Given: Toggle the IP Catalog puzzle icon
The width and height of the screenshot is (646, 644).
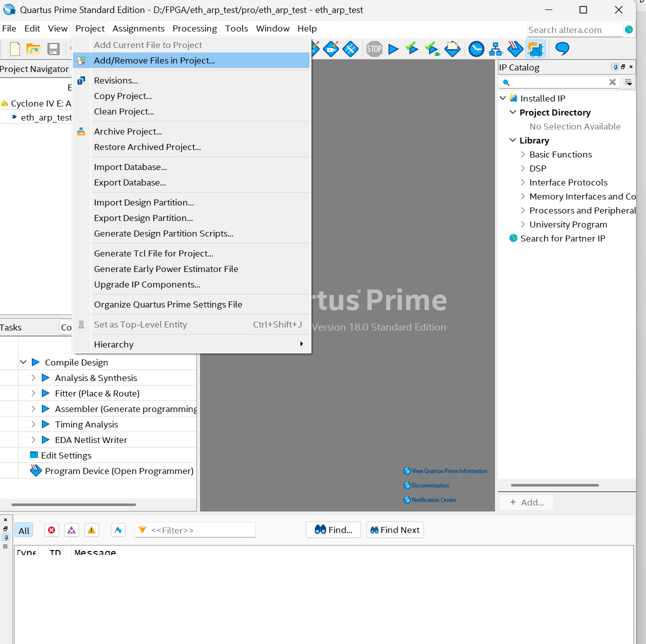Looking at the screenshot, I should point(535,49).
